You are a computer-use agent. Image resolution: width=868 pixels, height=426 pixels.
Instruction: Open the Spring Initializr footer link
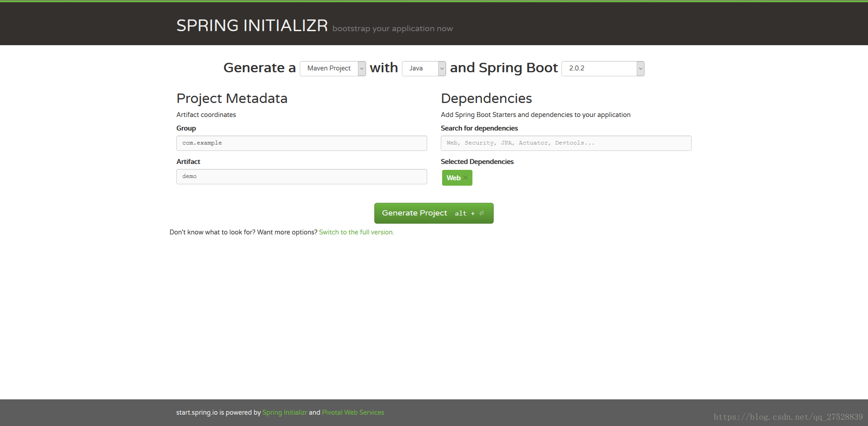click(284, 412)
